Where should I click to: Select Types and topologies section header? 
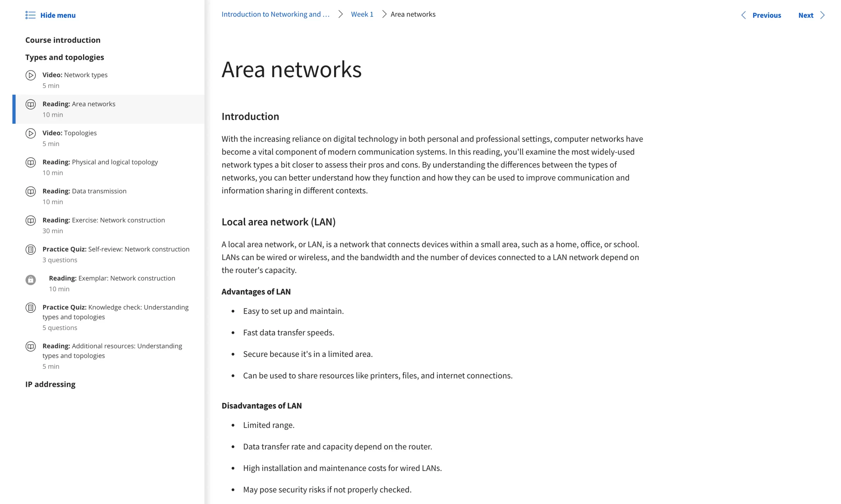(x=64, y=56)
